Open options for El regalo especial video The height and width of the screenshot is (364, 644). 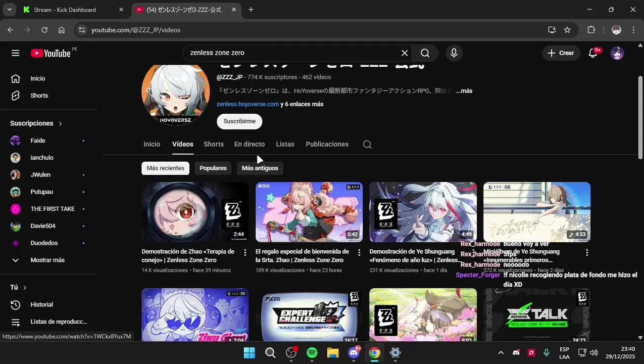point(359,252)
